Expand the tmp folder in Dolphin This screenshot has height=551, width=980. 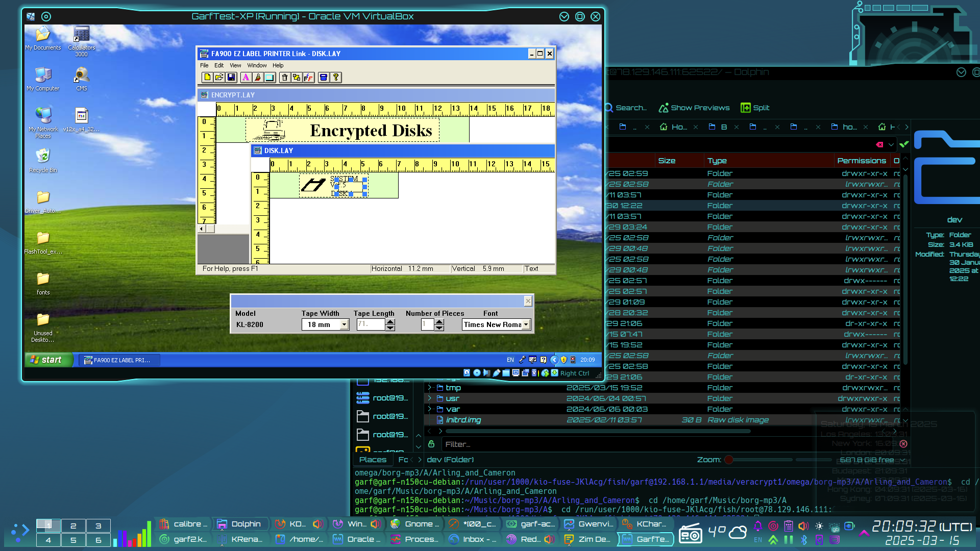pyautogui.click(x=430, y=388)
